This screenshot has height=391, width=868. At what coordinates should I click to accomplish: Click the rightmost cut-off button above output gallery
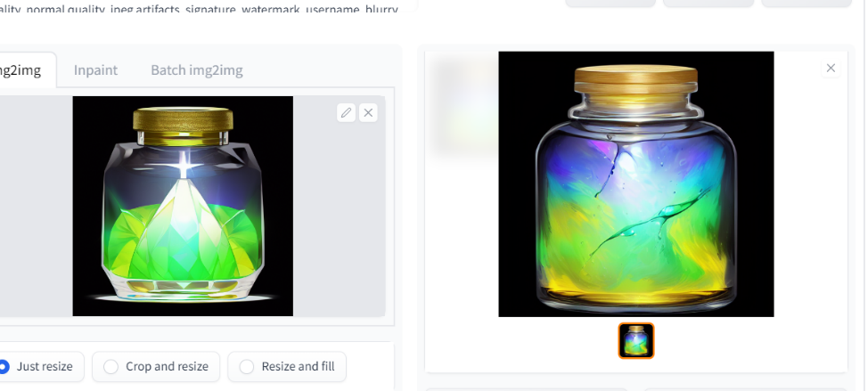coord(807,3)
